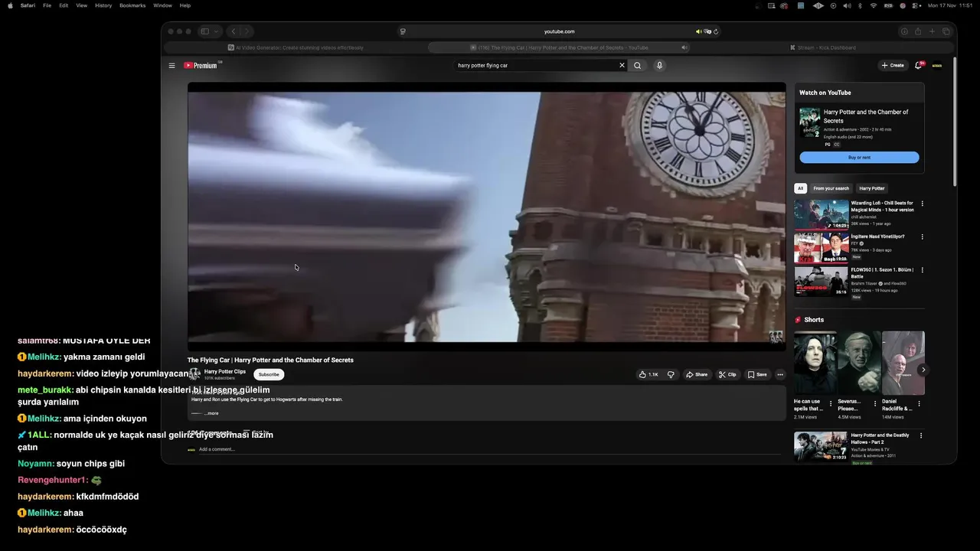Click the Share button
The width and height of the screenshot is (980, 551).
697,375
